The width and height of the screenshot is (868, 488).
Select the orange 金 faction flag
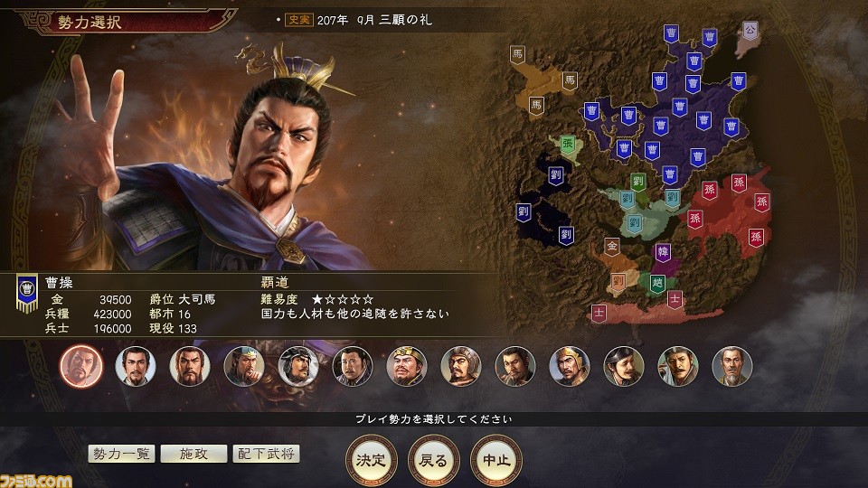[612, 247]
